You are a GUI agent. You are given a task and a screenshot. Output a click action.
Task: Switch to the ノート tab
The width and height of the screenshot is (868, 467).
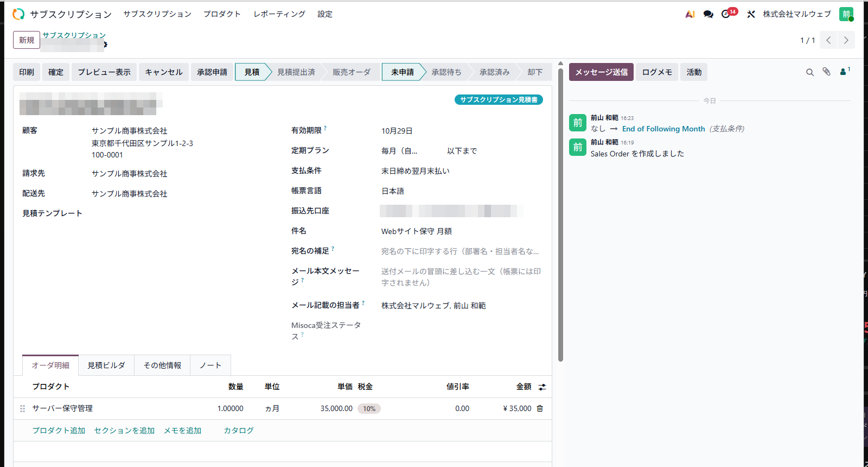click(x=210, y=365)
